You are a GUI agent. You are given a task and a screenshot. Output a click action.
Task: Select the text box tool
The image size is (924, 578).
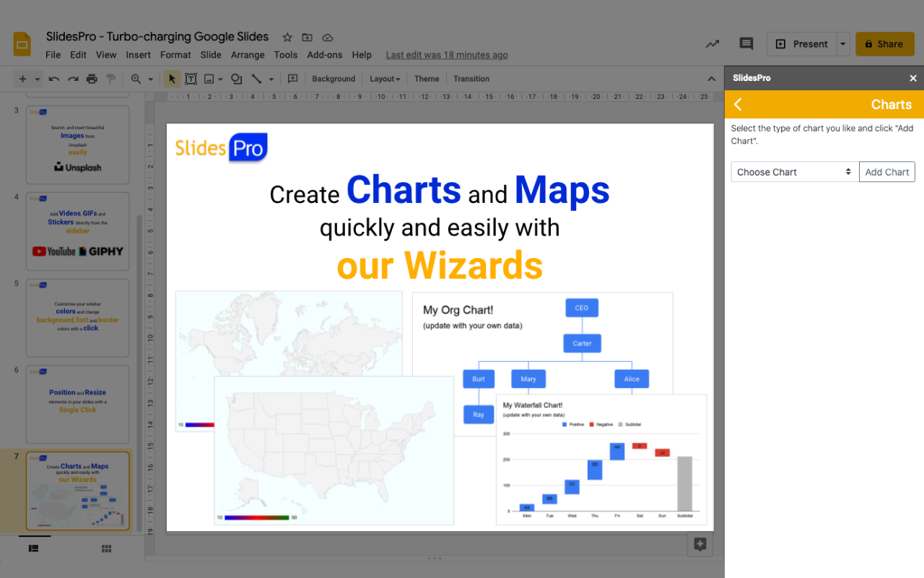coord(191,79)
